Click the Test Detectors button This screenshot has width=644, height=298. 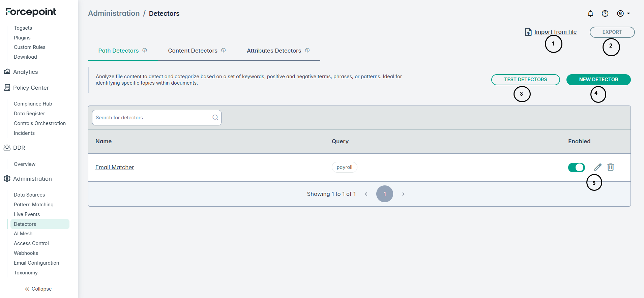pyautogui.click(x=525, y=80)
